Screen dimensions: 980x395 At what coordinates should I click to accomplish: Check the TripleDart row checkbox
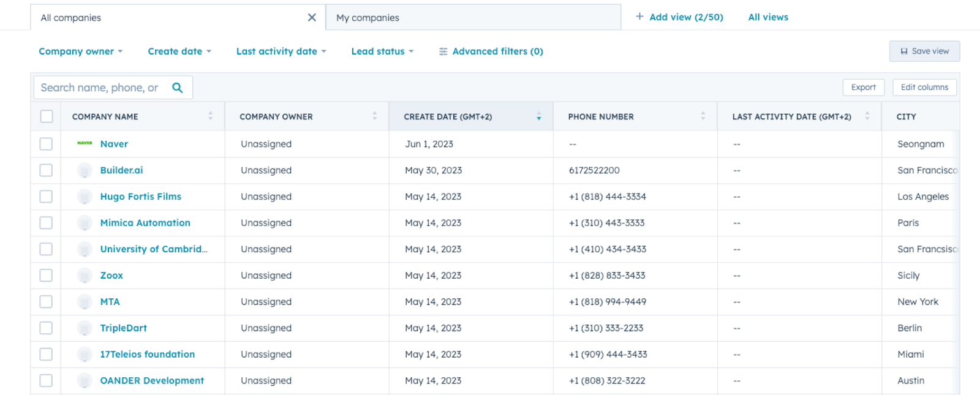click(x=46, y=328)
